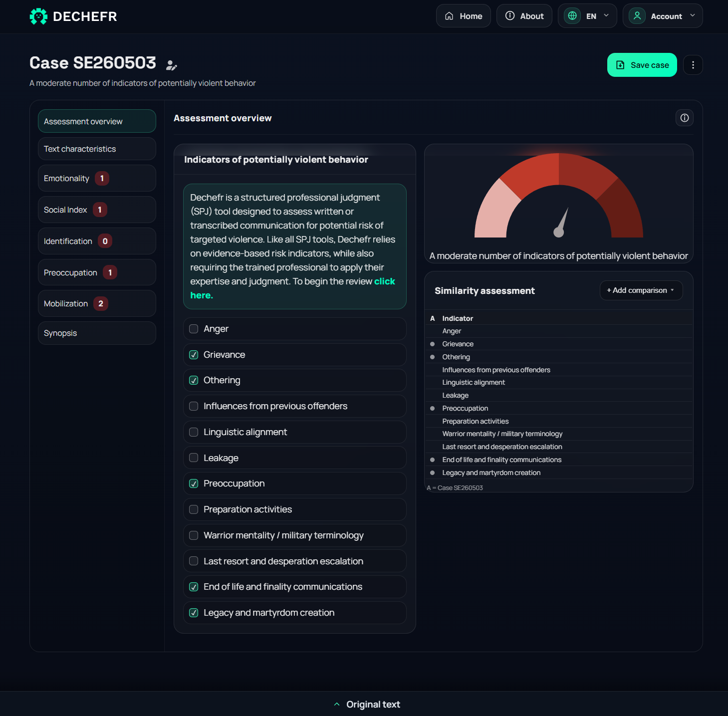The image size is (728, 716).
Task: Click 'Linguistic alignment' in similarity table
Action: [x=474, y=382]
